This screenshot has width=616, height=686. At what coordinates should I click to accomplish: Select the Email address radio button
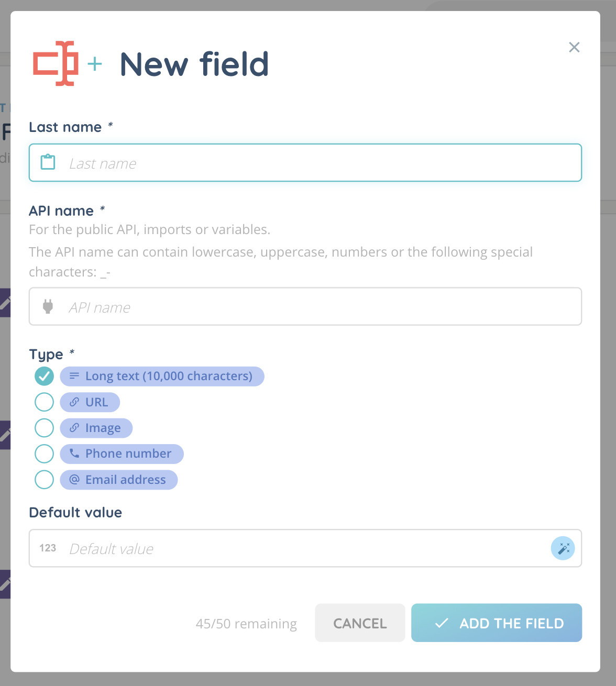coord(44,480)
